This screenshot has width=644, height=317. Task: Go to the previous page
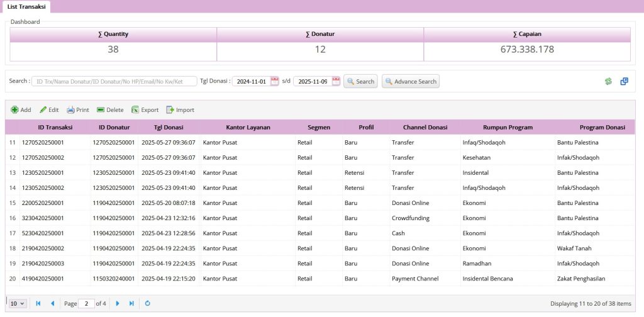(x=52, y=303)
